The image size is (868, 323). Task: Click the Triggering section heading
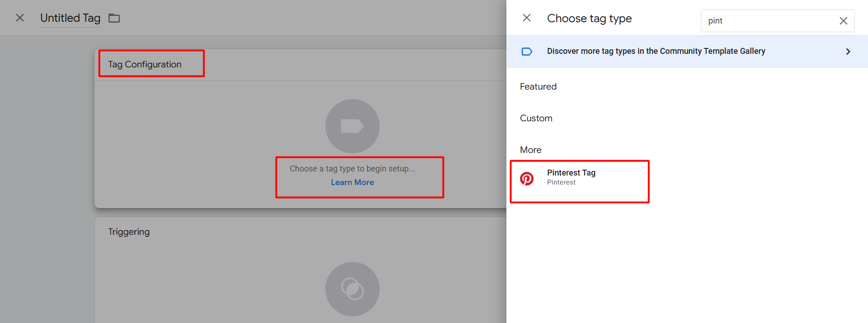tap(129, 232)
